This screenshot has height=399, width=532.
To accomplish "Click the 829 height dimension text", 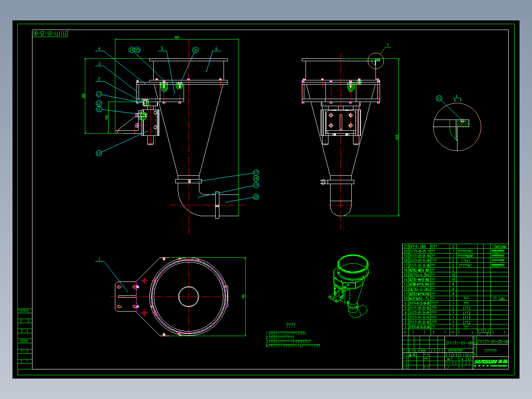I will [x=397, y=137].
